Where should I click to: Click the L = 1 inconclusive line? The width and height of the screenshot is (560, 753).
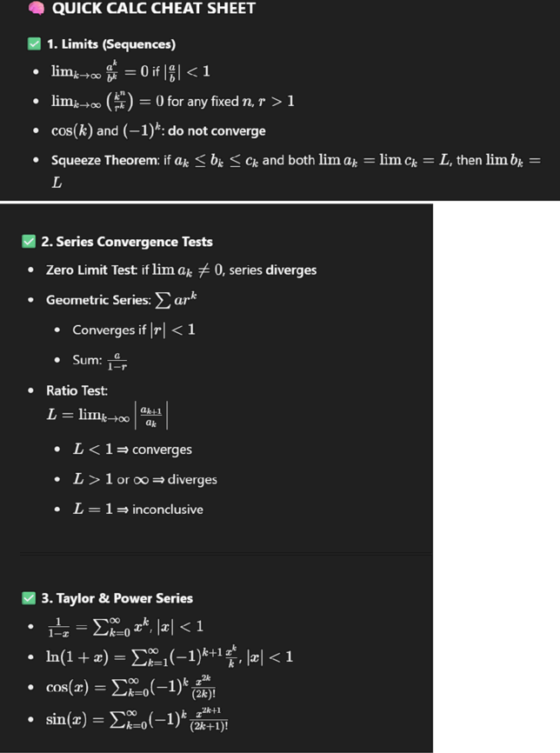pos(138,509)
